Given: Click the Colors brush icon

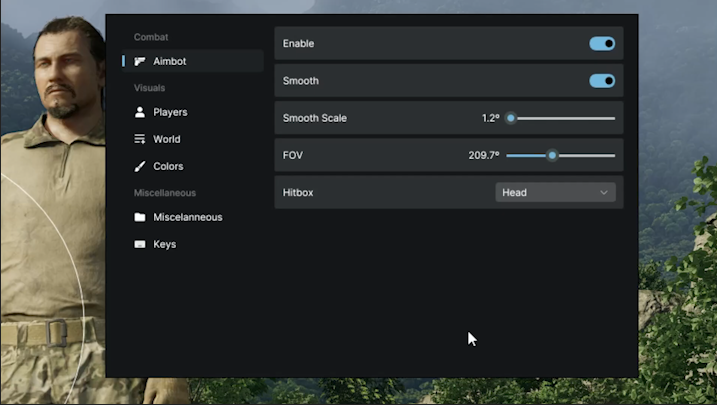Looking at the screenshot, I should point(140,167).
